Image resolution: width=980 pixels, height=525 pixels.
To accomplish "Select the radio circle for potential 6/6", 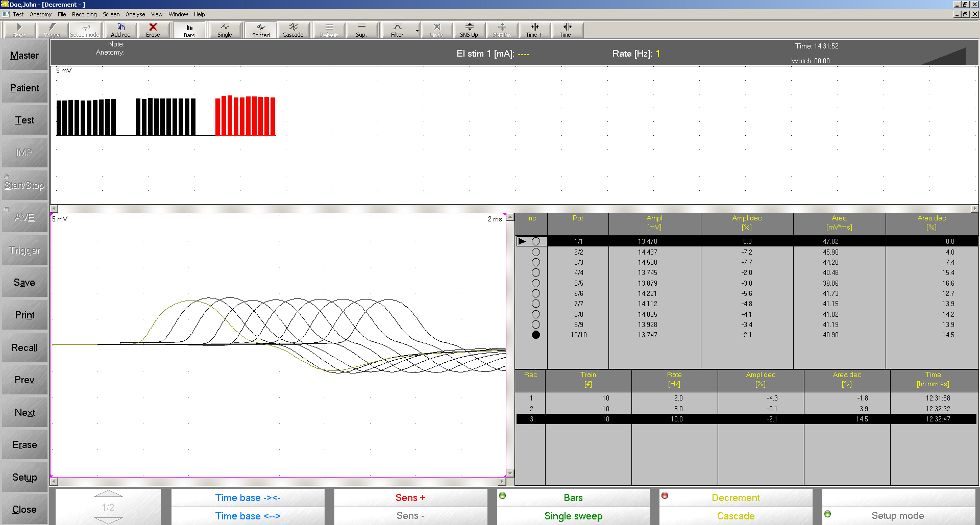I will click(536, 293).
